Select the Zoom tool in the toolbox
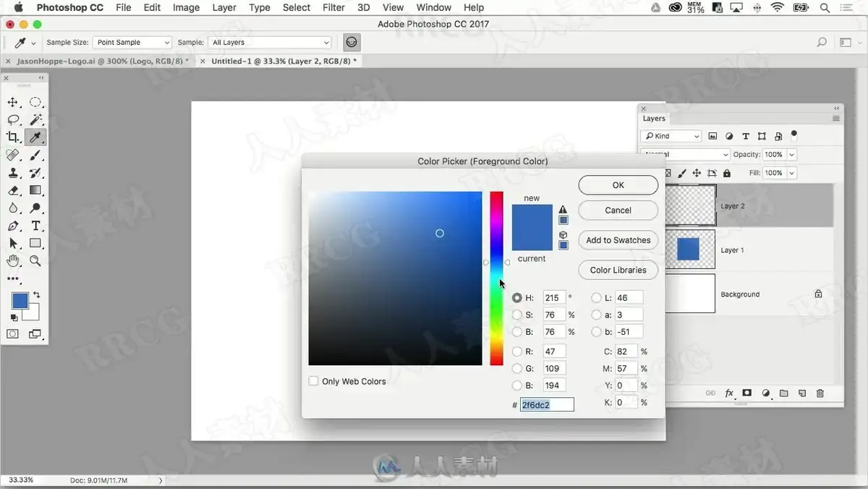 pyautogui.click(x=35, y=261)
